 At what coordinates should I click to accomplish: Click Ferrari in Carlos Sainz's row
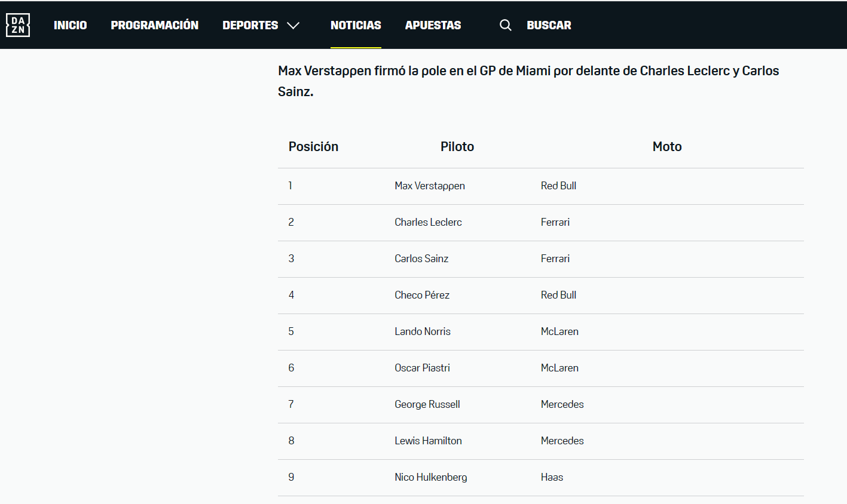click(x=555, y=259)
